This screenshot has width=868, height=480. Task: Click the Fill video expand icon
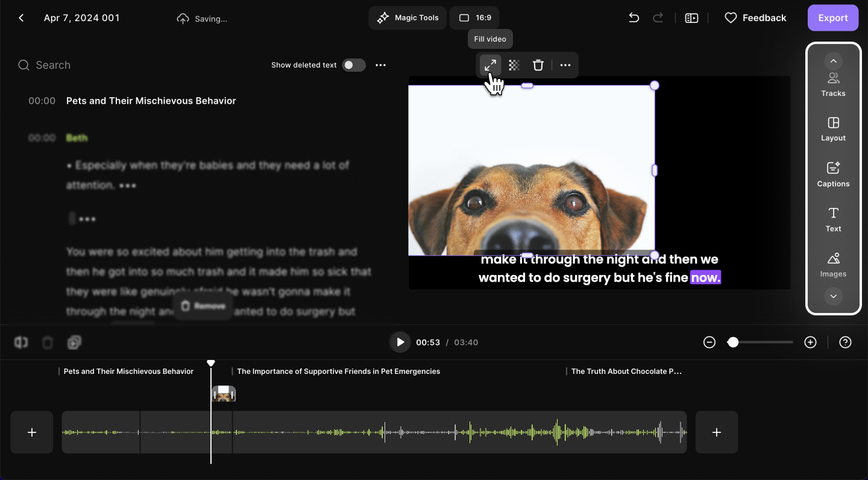(491, 65)
